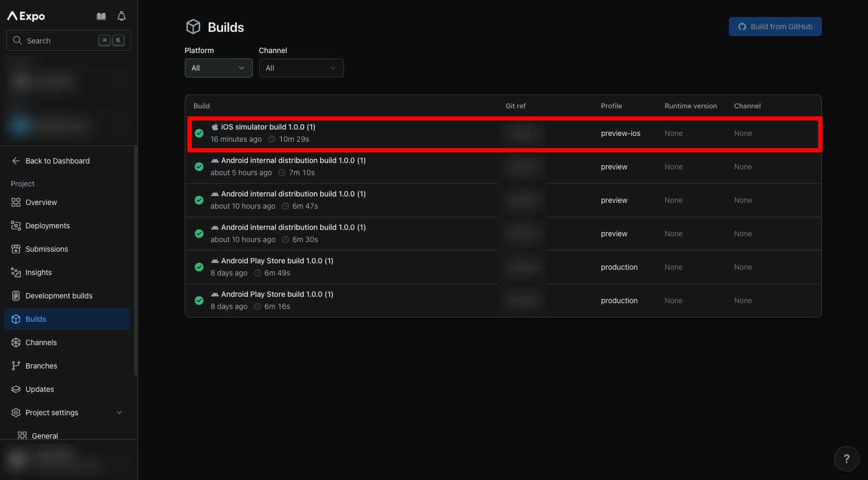Image resolution: width=868 pixels, height=480 pixels.
Task: Click the Git ref column header
Action: point(515,106)
